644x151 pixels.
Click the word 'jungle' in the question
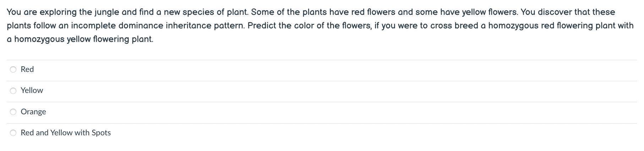click(107, 12)
